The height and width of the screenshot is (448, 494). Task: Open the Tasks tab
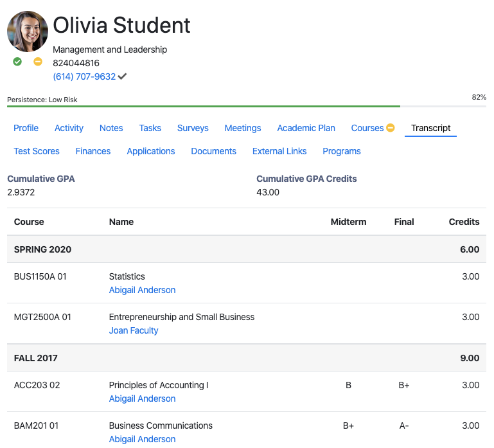(150, 128)
